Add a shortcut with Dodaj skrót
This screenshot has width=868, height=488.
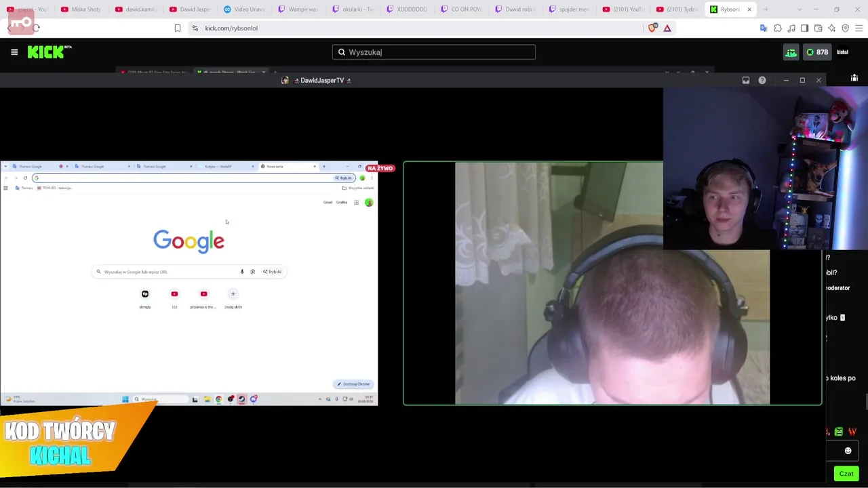(233, 298)
